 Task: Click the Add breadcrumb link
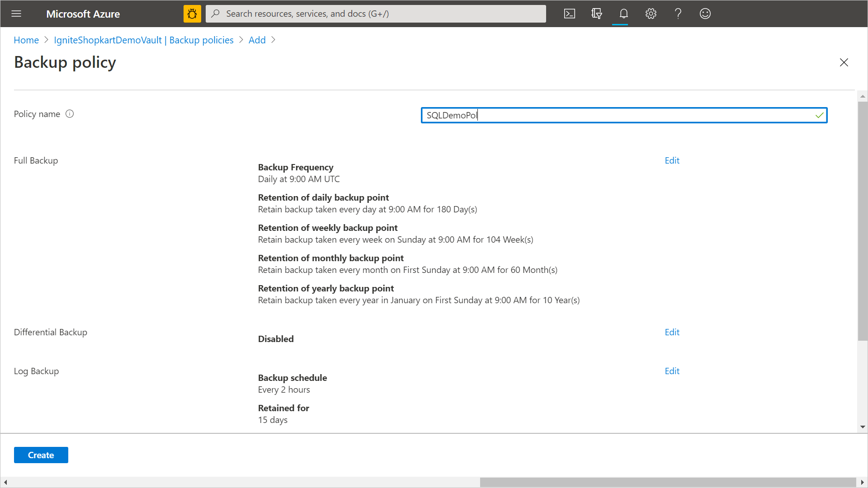click(x=257, y=40)
